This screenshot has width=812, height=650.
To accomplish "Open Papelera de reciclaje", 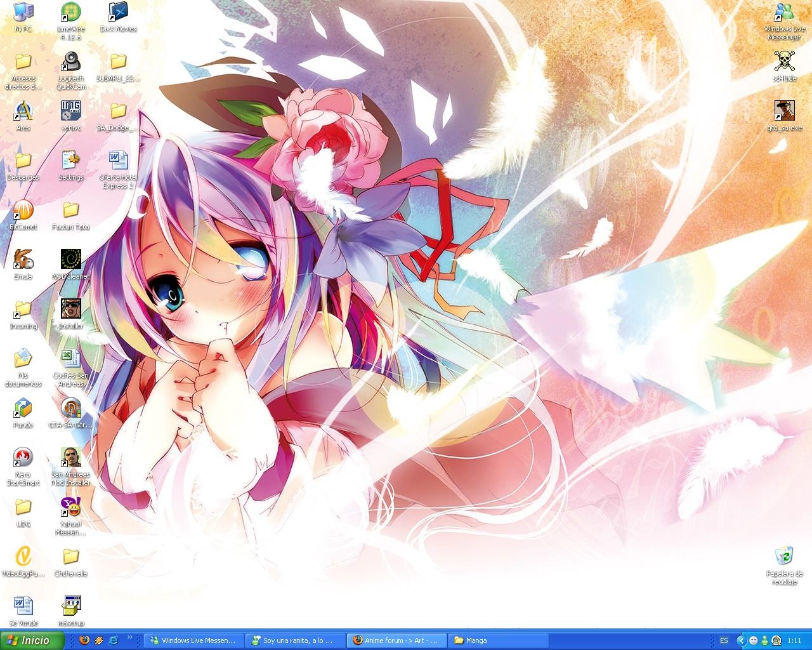I will [785, 566].
